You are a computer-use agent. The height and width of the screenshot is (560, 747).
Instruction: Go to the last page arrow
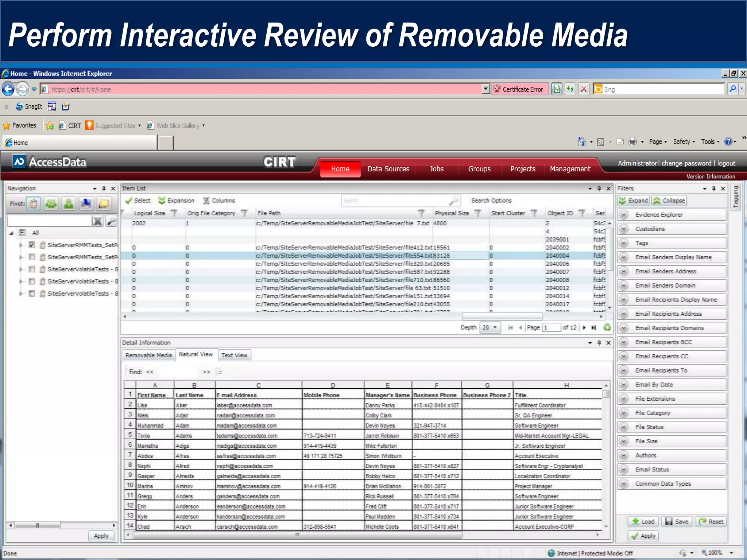(594, 327)
